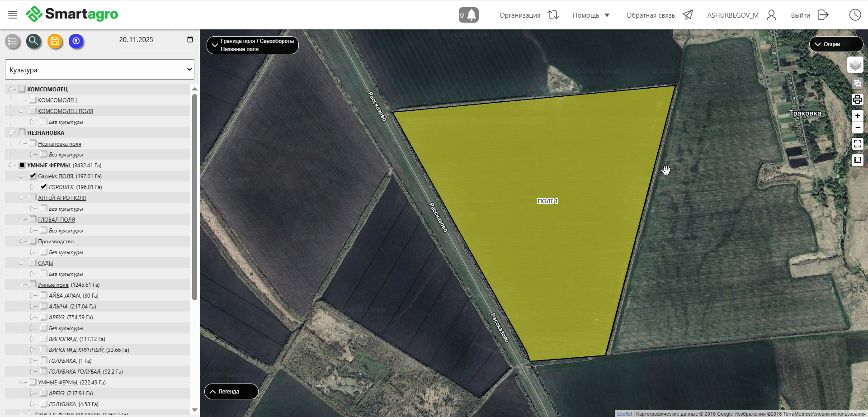Viewport: 868px width, 417px height.
Task: Zoom in on the map
Action: (857, 116)
